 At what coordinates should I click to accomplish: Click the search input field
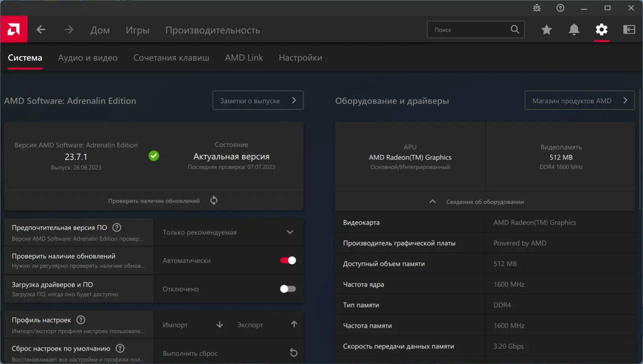coord(470,30)
